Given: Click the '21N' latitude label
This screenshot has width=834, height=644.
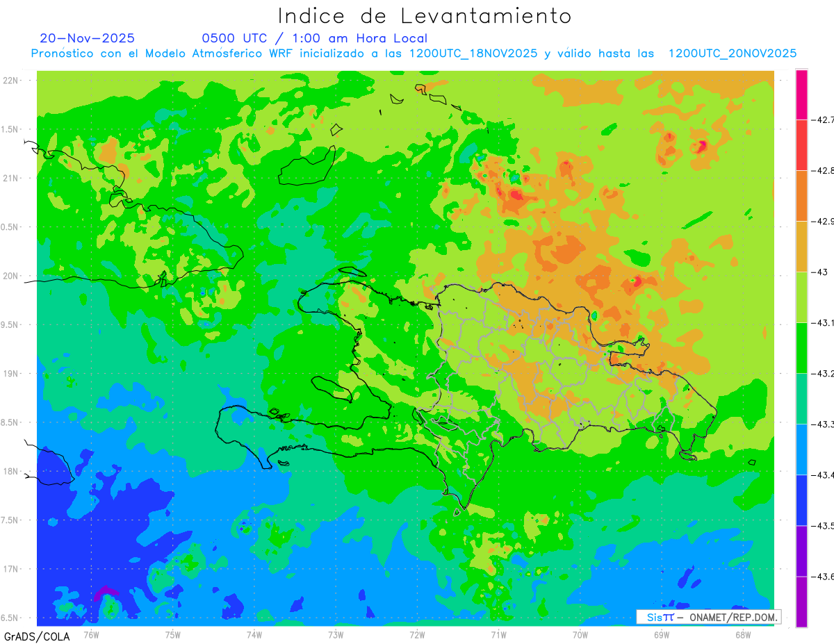Looking at the screenshot, I should tap(10, 178).
